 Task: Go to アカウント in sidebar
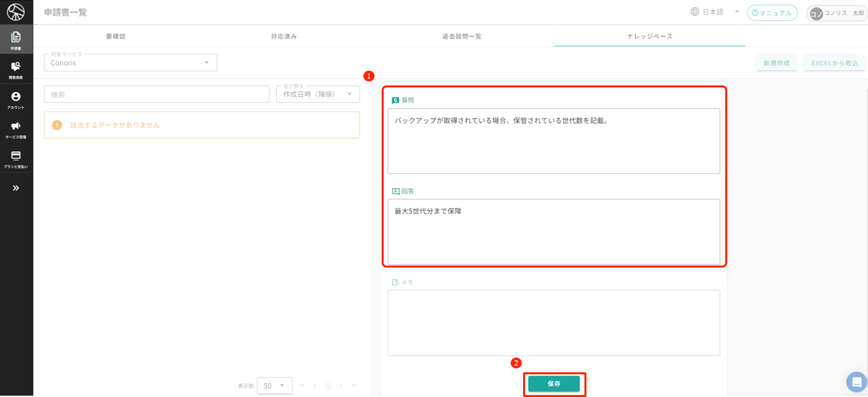click(16, 99)
